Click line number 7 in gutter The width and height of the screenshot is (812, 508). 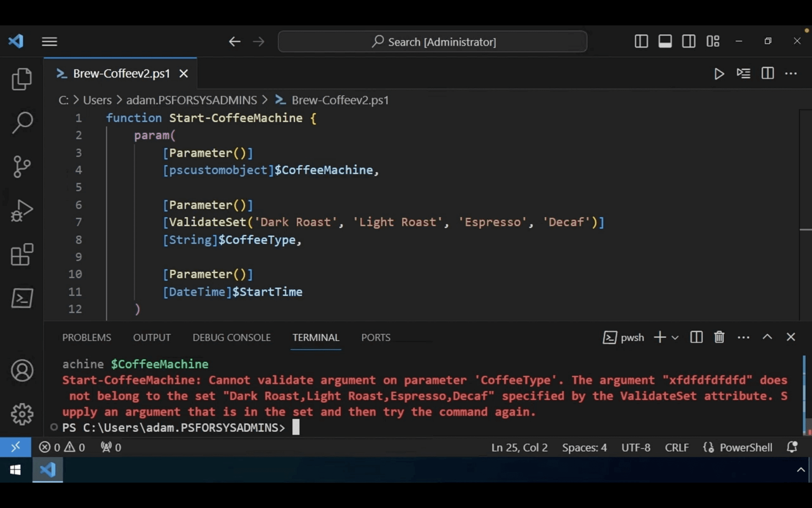pyautogui.click(x=78, y=222)
